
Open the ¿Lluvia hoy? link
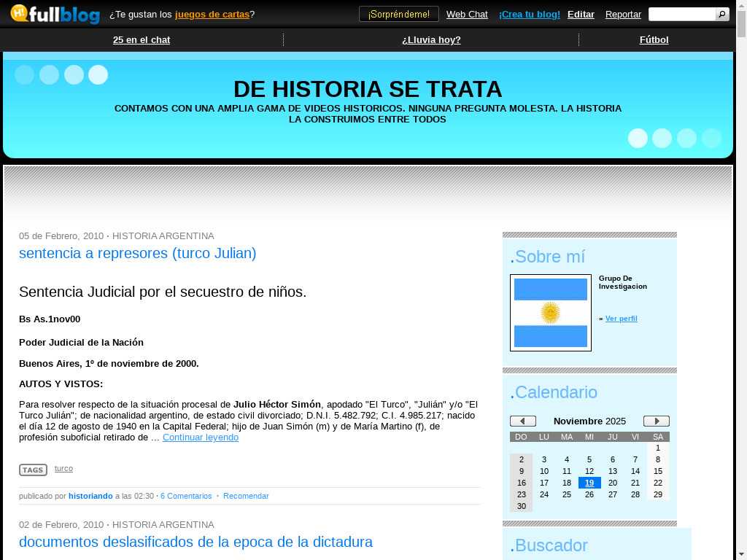pos(431,39)
